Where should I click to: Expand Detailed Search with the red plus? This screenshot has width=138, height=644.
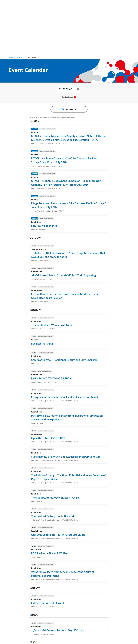point(75,97)
